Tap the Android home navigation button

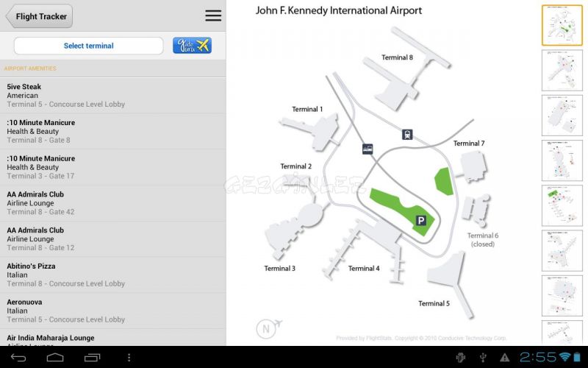(55, 358)
